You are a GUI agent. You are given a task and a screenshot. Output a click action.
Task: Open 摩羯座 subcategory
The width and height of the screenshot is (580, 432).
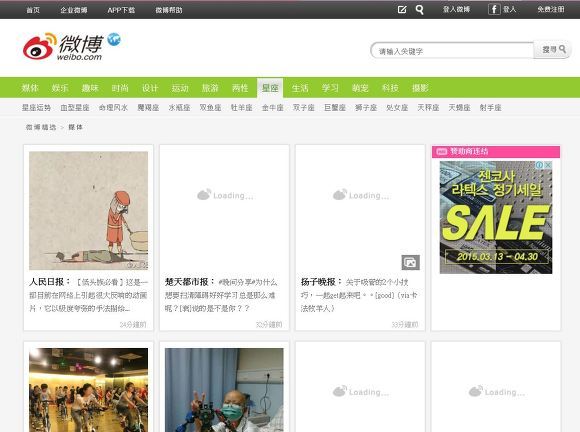click(148, 108)
